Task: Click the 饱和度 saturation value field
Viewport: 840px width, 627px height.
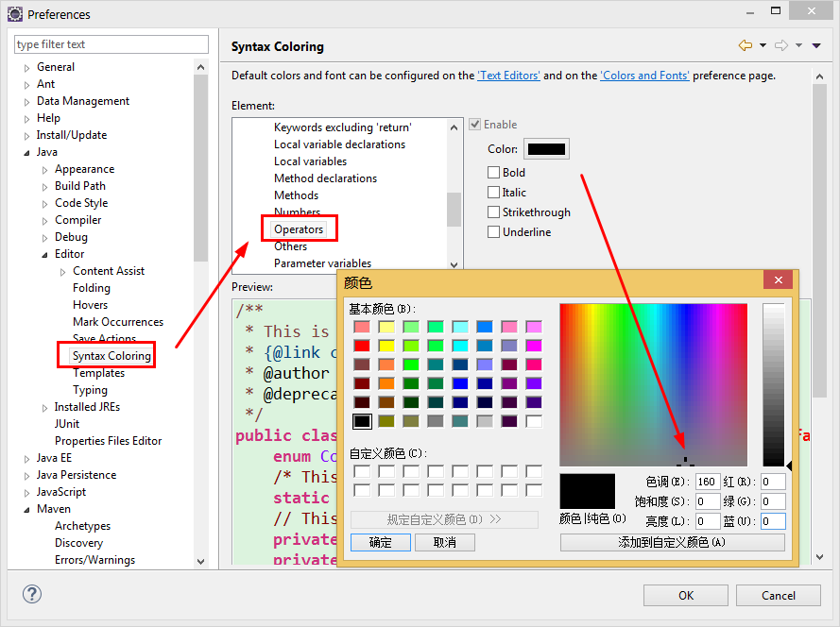Action: coord(707,501)
